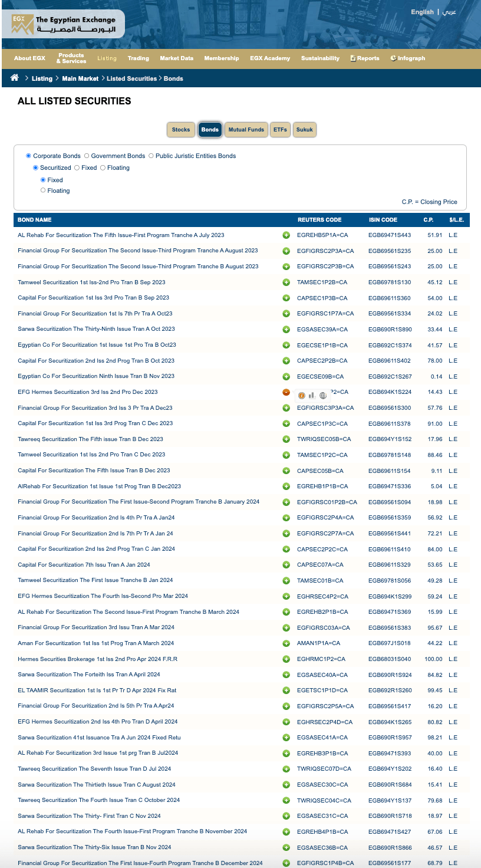Viewport: 481px width, 868px height.
Task: Expand Tawreeq Securitization Fifth issue Tran B Dec 2023
Action: pos(286,439)
